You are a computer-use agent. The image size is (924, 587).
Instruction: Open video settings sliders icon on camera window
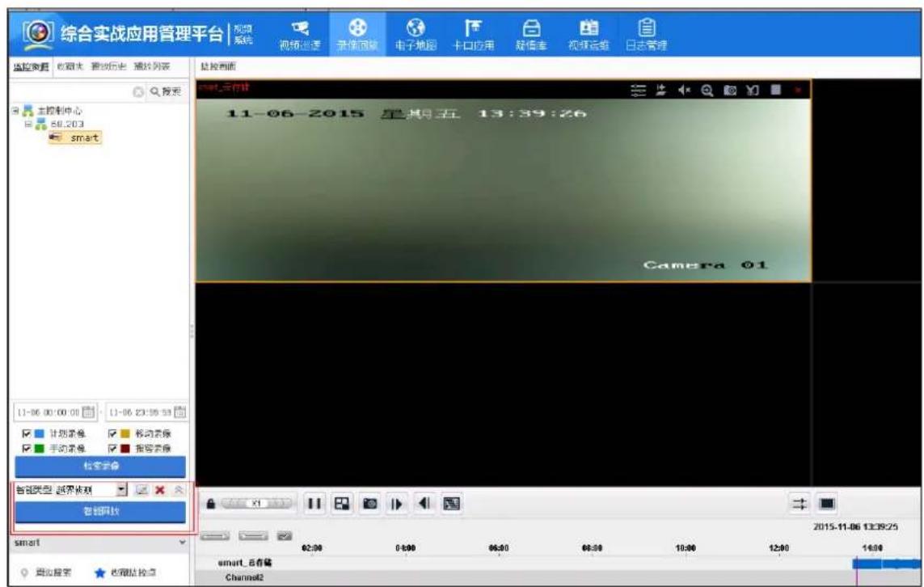tap(638, 91)
